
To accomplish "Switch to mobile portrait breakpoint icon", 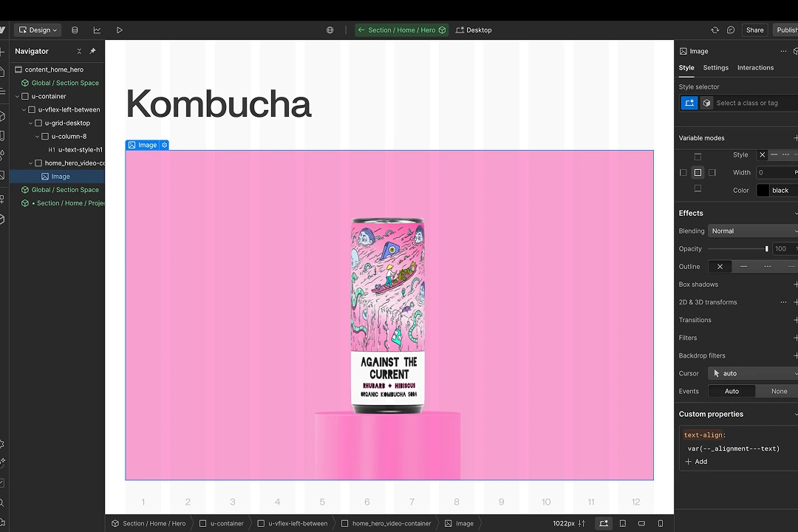I will [661, 523].
